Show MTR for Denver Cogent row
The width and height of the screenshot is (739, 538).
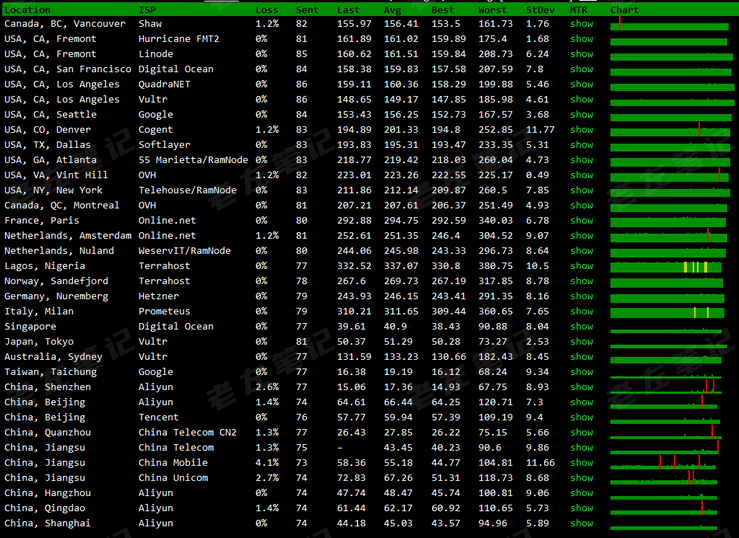[581, 130]
